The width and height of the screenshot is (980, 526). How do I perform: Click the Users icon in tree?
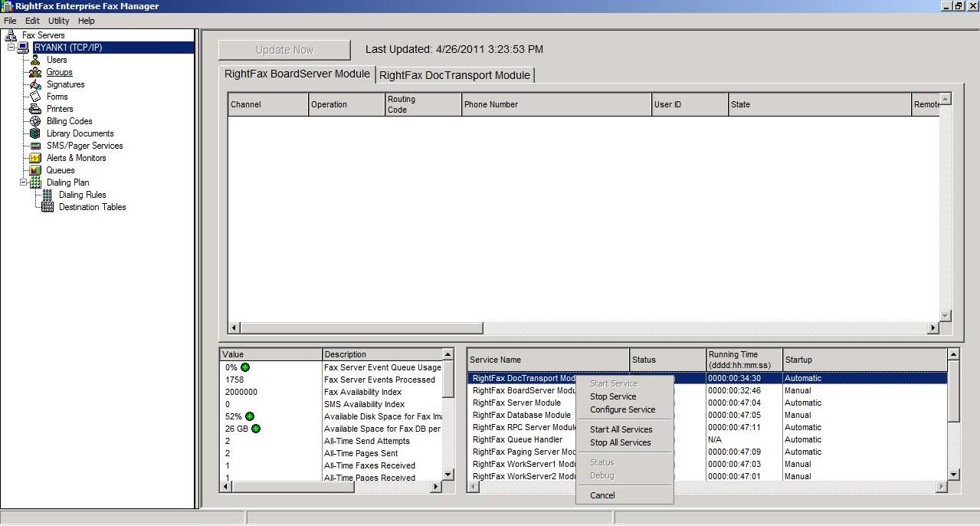pyautogui.click(x=35, y=60)
